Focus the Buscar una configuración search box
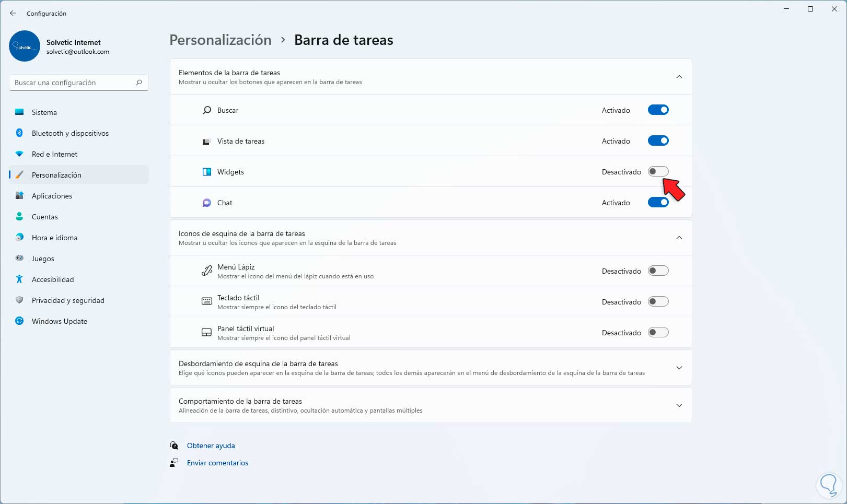The image size is (847, 504). [x=73, y=83]
